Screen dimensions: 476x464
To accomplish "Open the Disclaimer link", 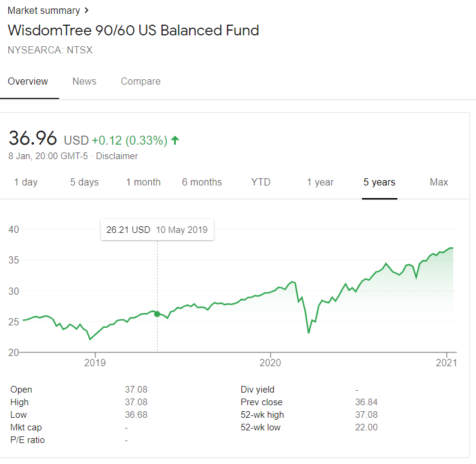I will tap(117, 156).
